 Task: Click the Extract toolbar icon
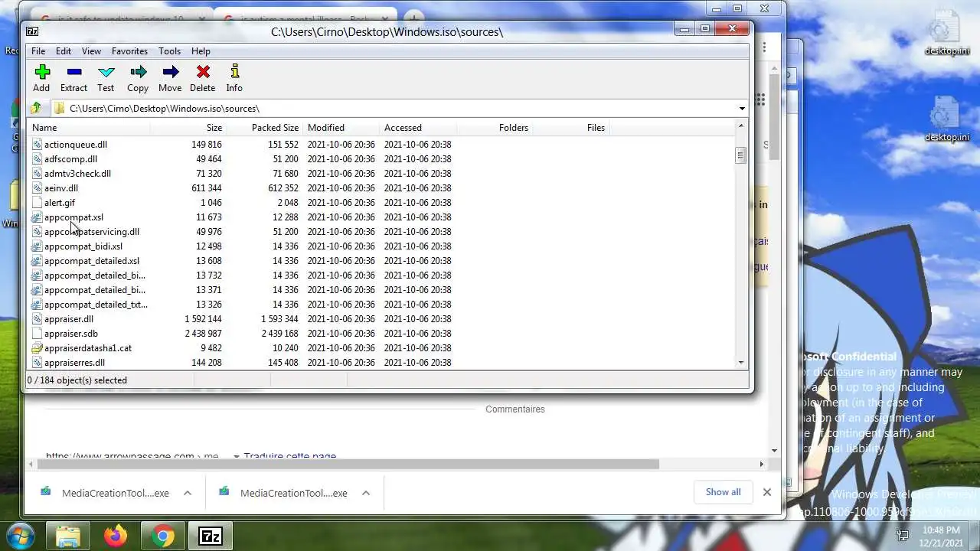tap(73, 72)
